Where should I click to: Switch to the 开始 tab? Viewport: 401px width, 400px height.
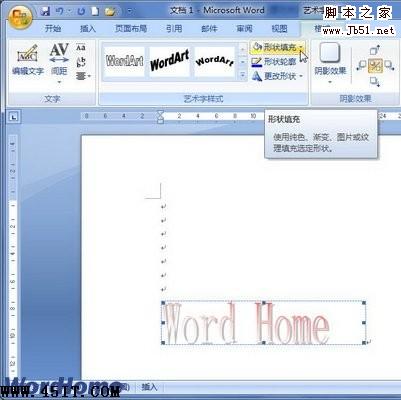[x=53, y=29]
